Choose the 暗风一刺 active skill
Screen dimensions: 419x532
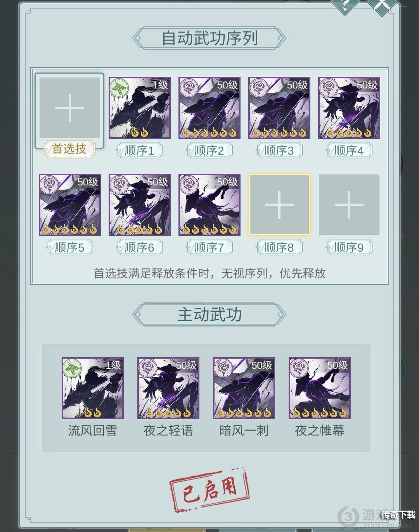pyautogui.click(x=244, y=388)
